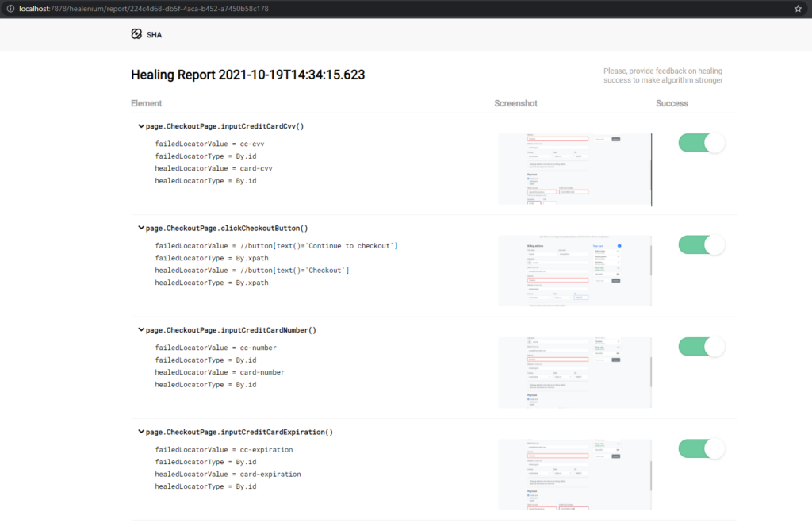Open screenshot thumbnail for inputCreditCardCvv
812x523 pixels.
coord(575,169)
